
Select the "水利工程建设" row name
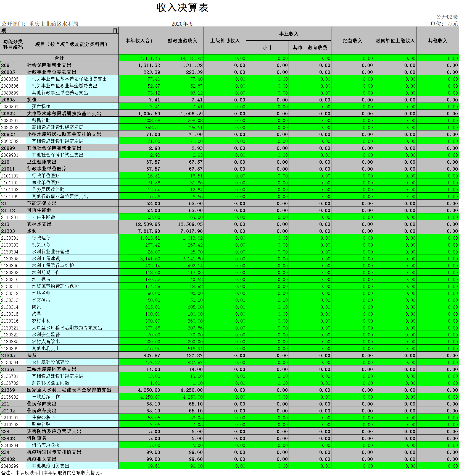46,258
